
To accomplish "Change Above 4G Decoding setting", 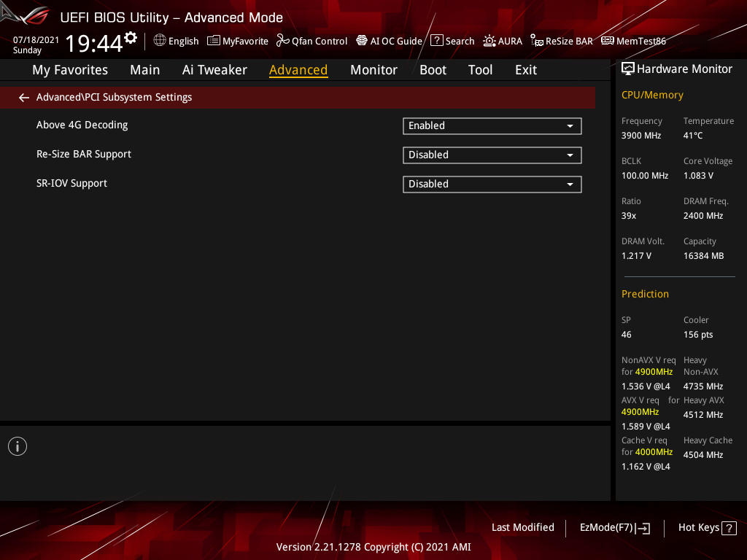I will 492,125.
